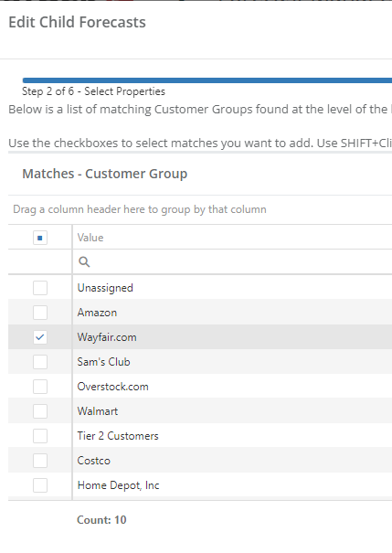The width and height of the screenshot is (392, 553).
Task: Select the Unassigned value text
Action: (105, 288)
